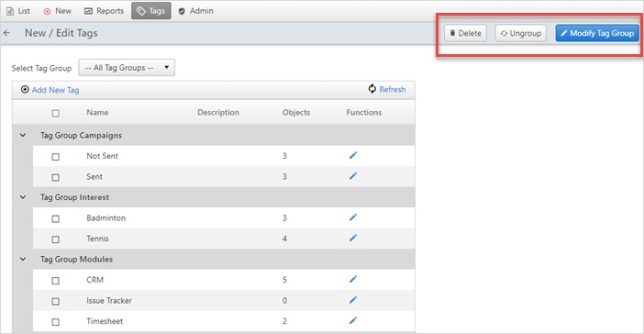Edit the Timesheet tag pencil icon
The width and height of the screenshot is (644, 334).
pos(353,320)
